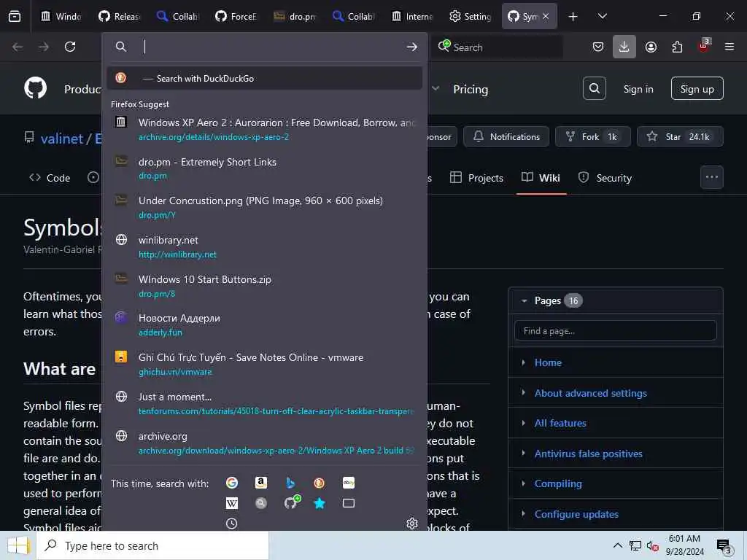This screenshot has width=747, height=560.
Task: Search open tabs with the tab icon
Action: pyautogui.click(x=348, y=503)
